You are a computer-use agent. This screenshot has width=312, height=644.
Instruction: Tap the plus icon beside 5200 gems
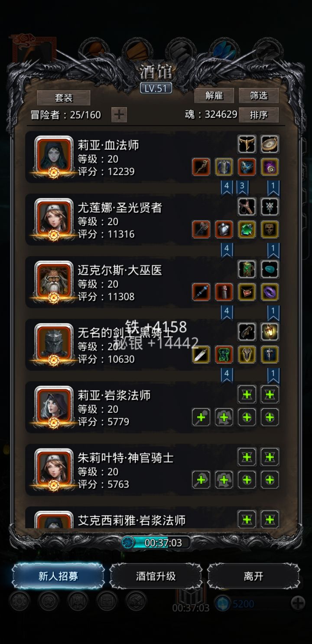pos(298,603)
